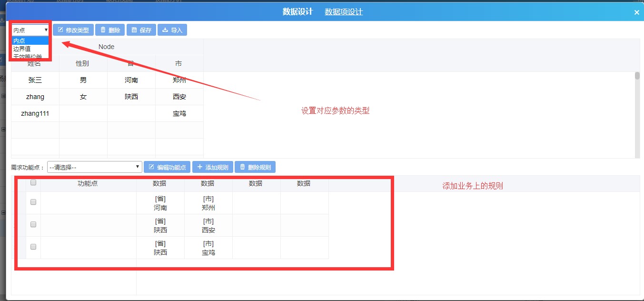Click the trash icon on 删除
644x301 pixels.
click(x=103, y=30)
